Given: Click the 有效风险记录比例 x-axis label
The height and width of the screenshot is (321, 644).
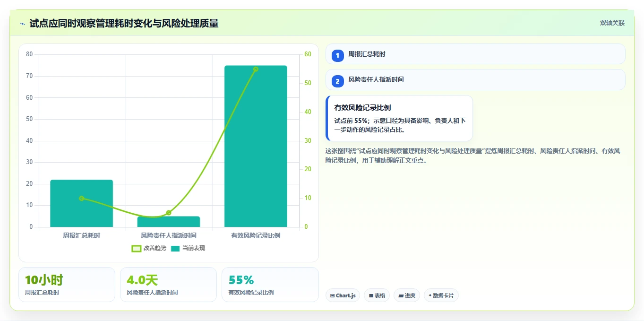Looking at the screenshot, I should tap(256, 235).
